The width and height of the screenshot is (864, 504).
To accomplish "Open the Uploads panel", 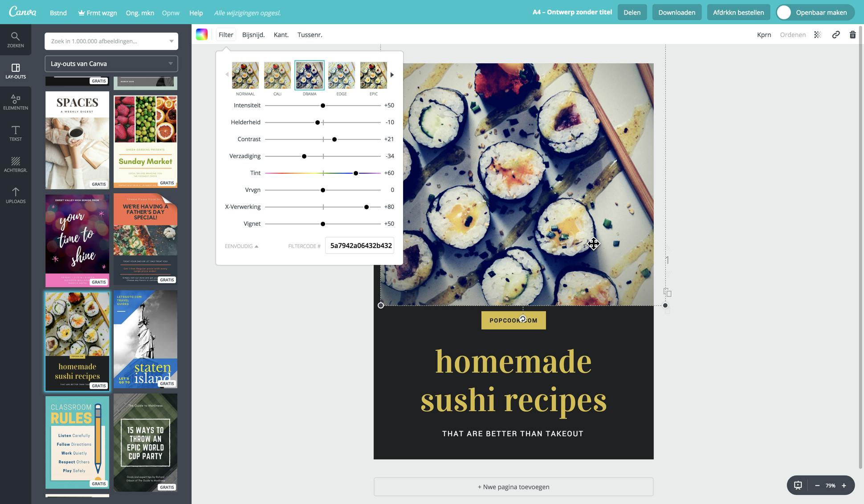I will pos(15,195).
